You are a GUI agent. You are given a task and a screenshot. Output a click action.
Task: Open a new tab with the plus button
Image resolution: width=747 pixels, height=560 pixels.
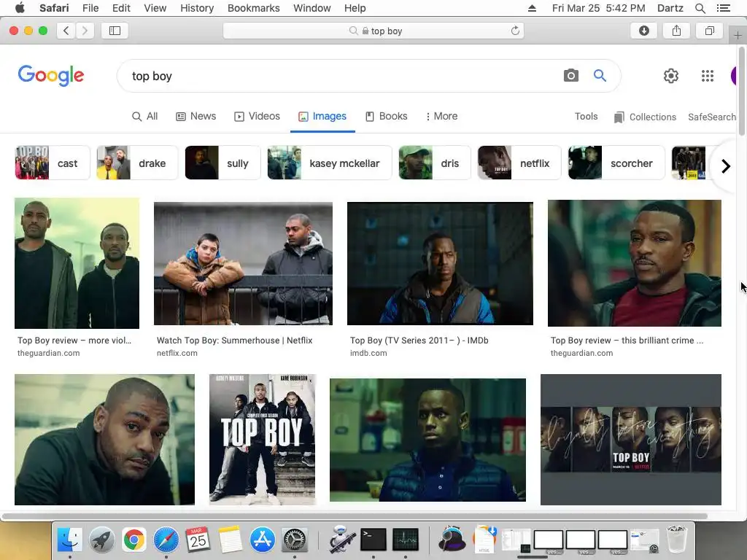738,35
